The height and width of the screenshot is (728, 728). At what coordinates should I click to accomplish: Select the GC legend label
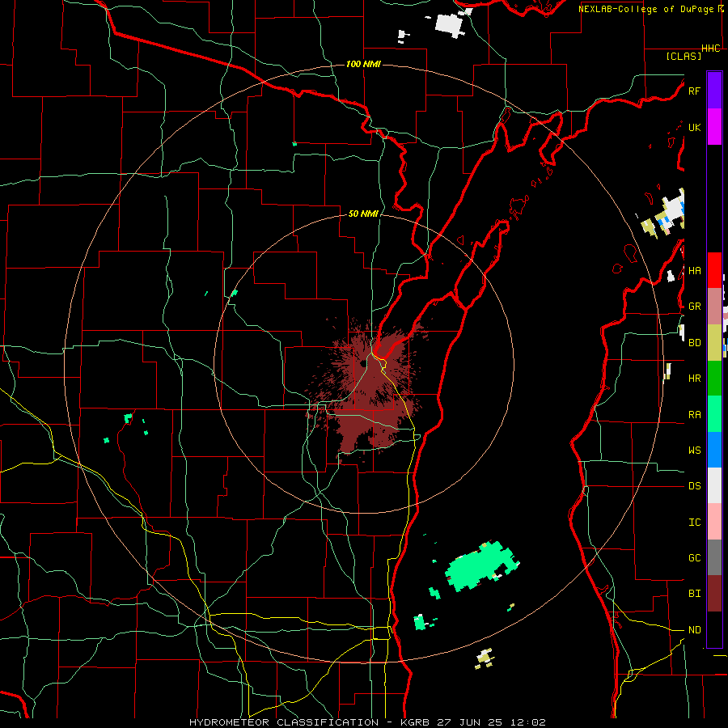point(694,558)
